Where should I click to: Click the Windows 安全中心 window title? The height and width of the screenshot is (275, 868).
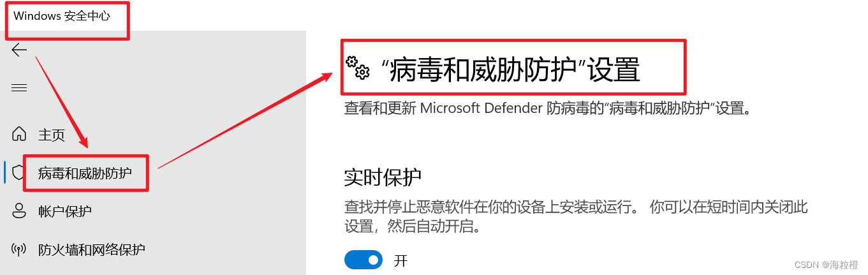(62, 16)
